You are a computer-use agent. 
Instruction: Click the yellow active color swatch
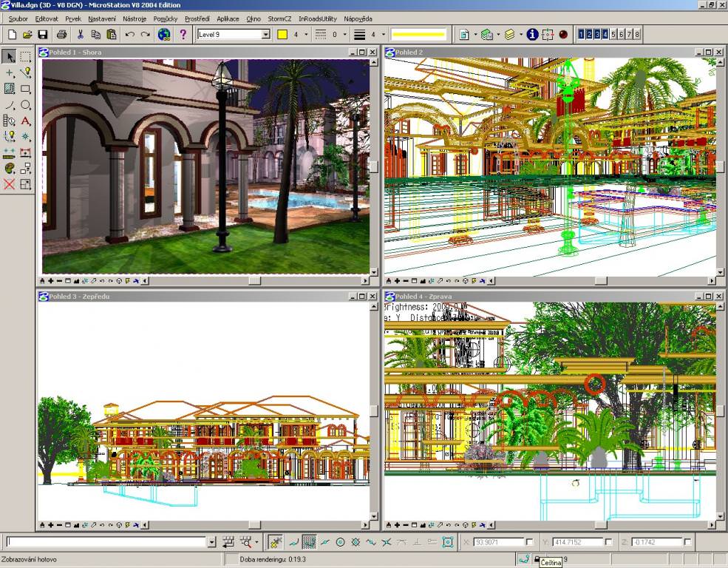pos(283,34)
